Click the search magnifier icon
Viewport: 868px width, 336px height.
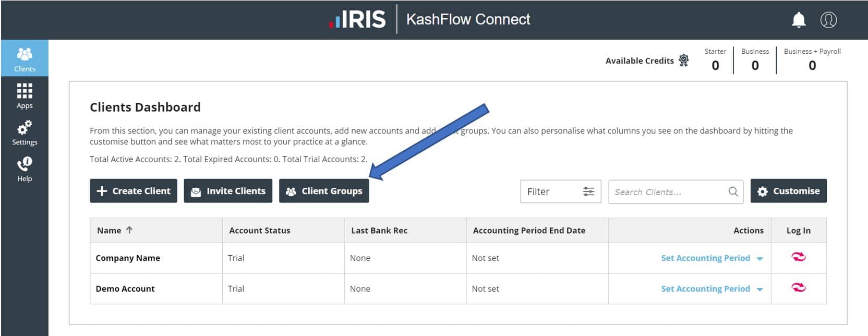tap(733, 191)
